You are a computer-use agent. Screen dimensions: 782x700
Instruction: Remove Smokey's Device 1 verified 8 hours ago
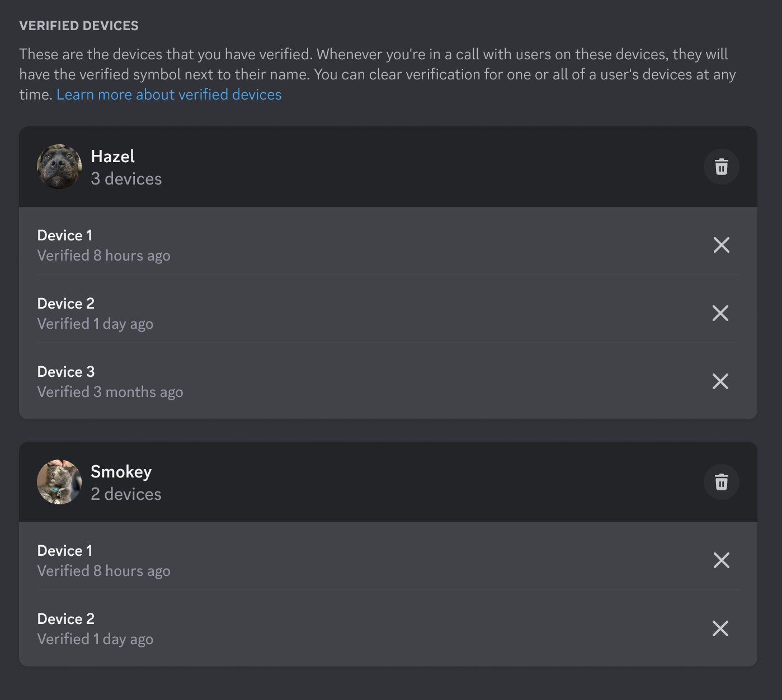[722, 560]
